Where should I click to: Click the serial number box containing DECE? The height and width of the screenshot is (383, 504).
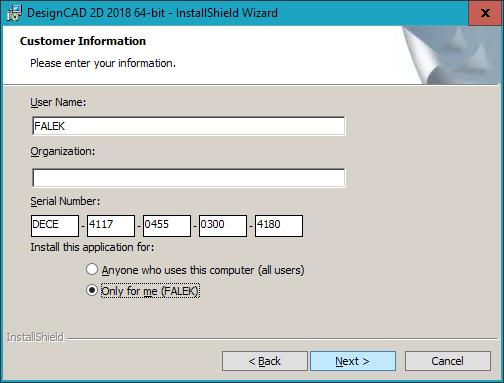[x=55, y=226]
